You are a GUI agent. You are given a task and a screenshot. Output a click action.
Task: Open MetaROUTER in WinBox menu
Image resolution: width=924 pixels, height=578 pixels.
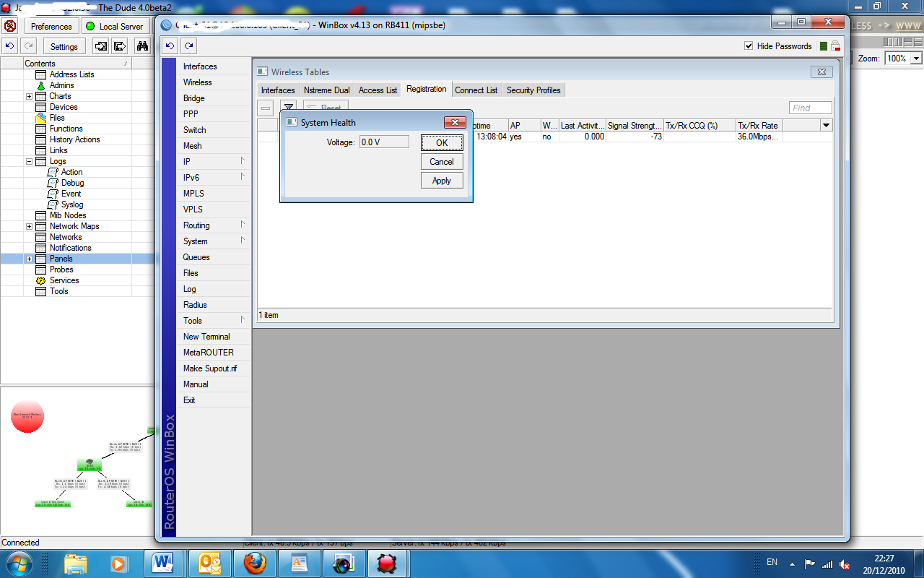(x=214, y=353)
